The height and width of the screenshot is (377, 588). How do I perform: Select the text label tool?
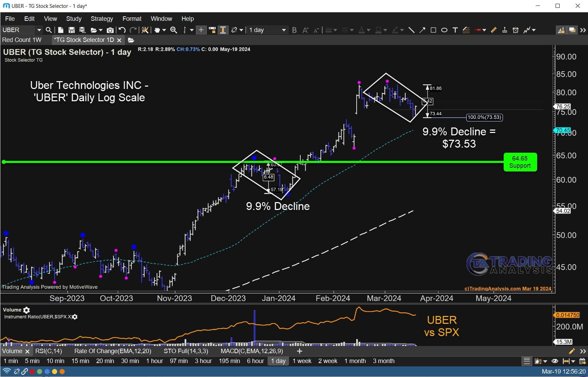pyautogui.click(x=455, y=30)
